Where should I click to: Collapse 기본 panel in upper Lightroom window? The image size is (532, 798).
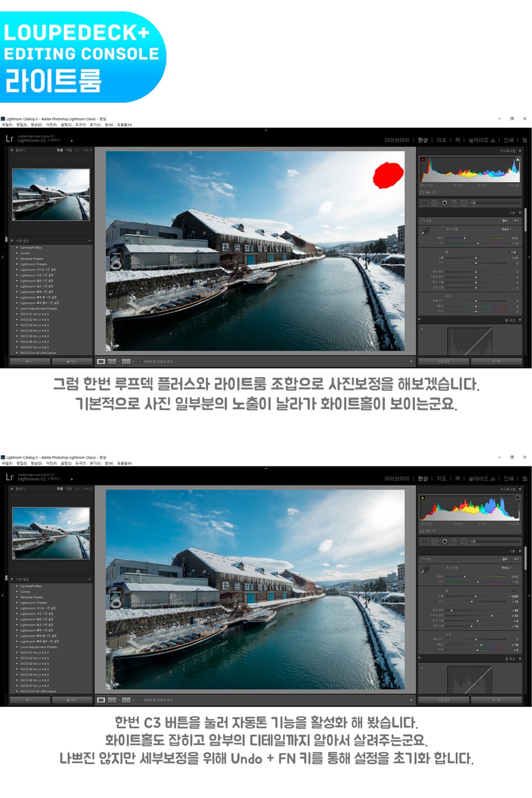click(520, 213)
